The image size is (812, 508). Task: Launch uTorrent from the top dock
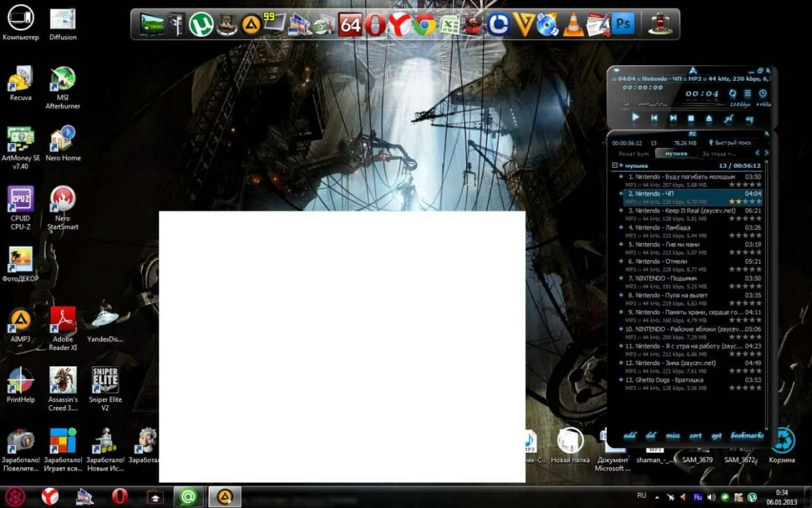point(201,25)
